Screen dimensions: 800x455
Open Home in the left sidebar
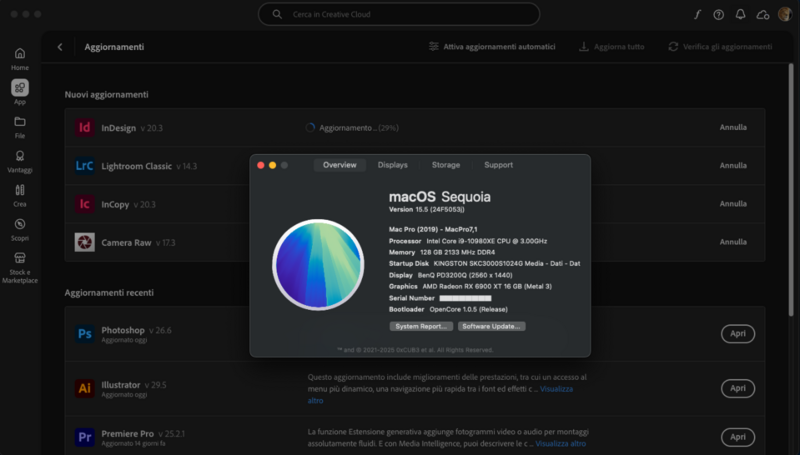click(x=20, y=54)
